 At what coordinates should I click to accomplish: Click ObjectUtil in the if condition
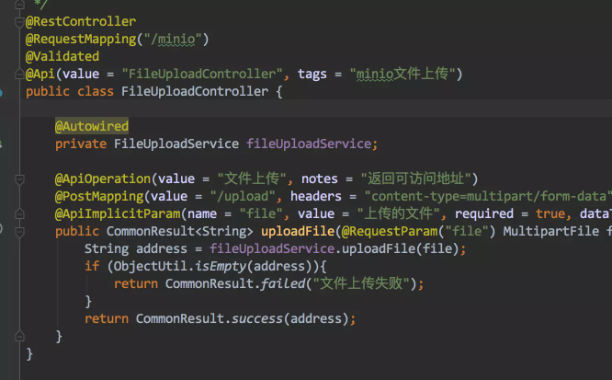[x=150, y=266]
